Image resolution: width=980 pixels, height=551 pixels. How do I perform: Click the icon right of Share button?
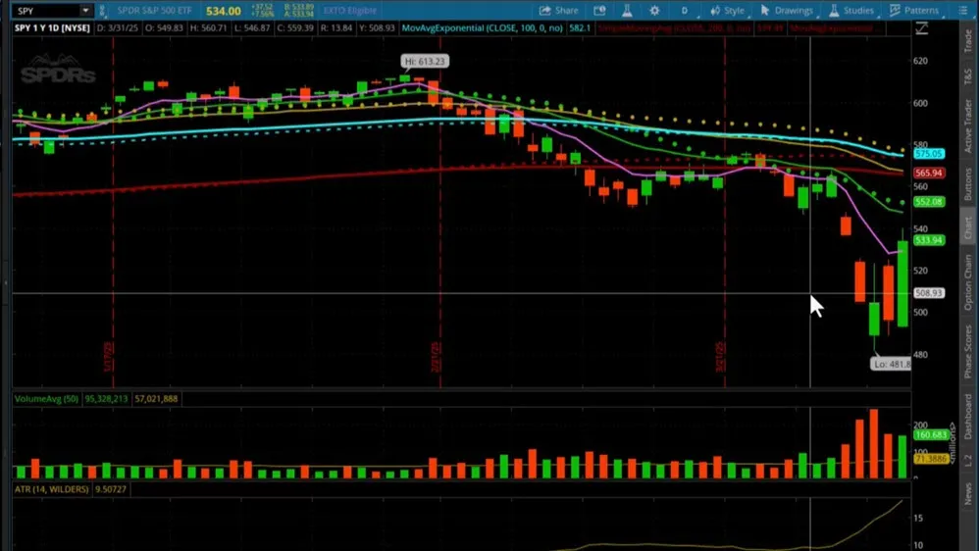599,11
